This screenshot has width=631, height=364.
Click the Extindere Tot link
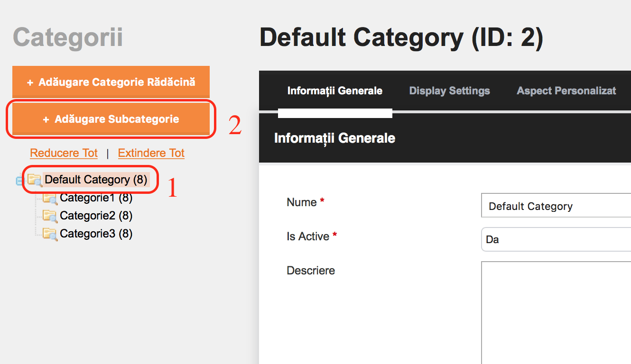pyautogui.click(x=151, y=153)
